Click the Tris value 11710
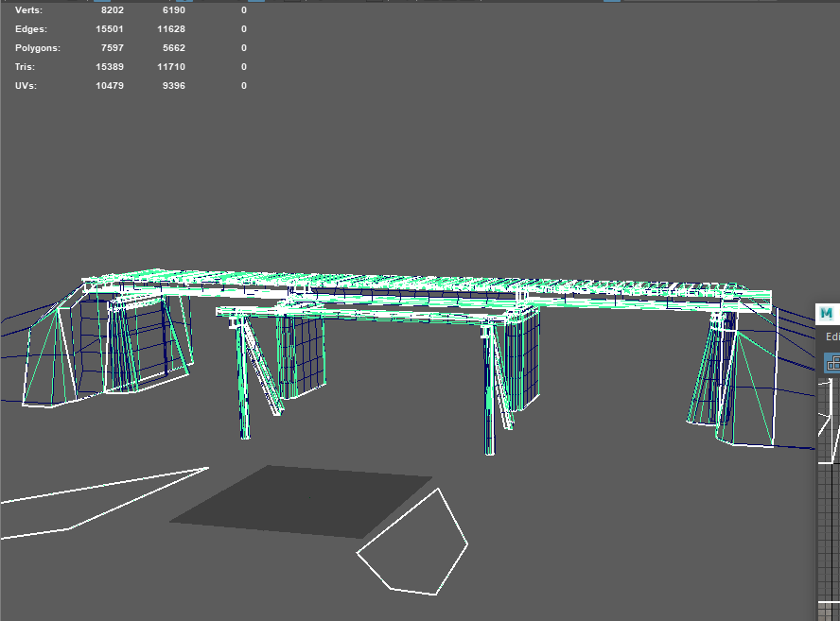840x621 pixels. tap(171, 67)
